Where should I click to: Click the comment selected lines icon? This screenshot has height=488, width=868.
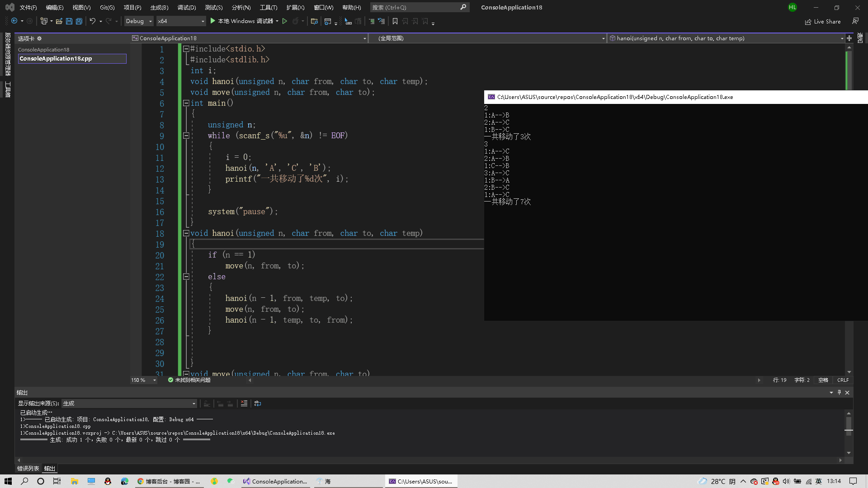[372, 21]
